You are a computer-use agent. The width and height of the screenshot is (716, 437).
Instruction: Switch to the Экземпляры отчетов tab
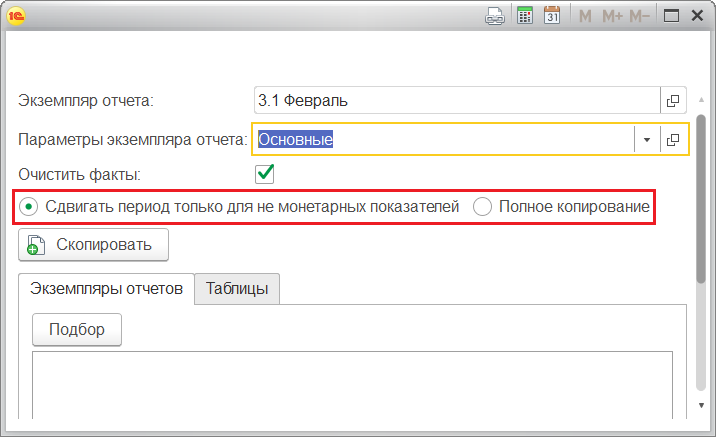(x=106, y=289)
